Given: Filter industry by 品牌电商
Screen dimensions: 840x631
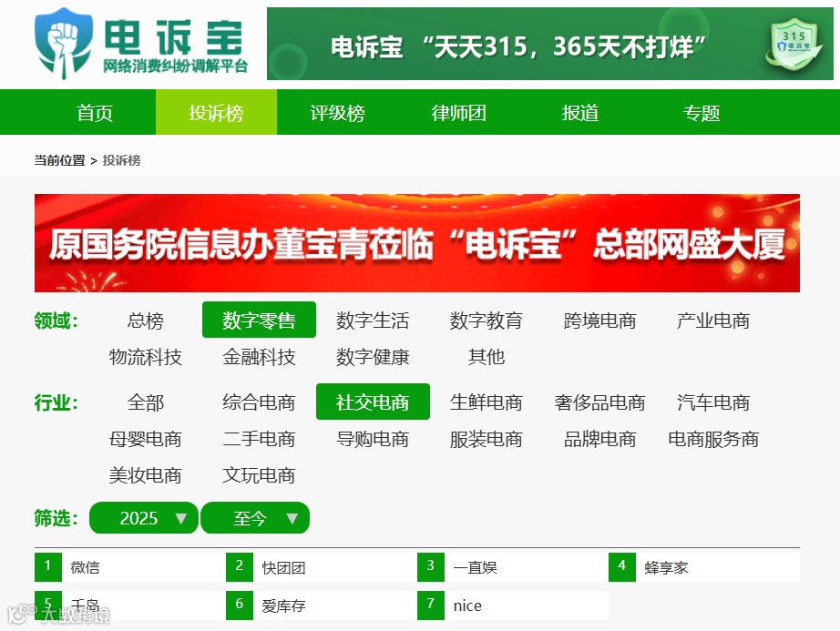Looking at the screenshot, I should pos(599,439).
